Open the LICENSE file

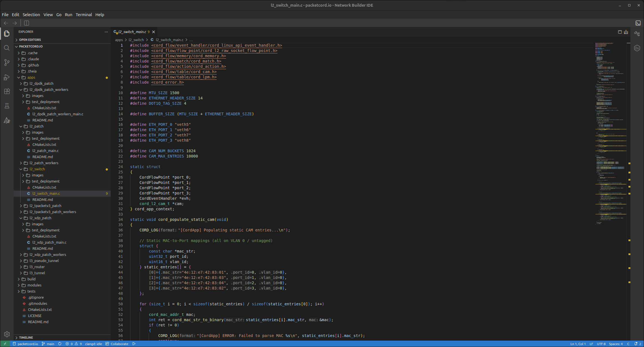[x=62, y=316]
